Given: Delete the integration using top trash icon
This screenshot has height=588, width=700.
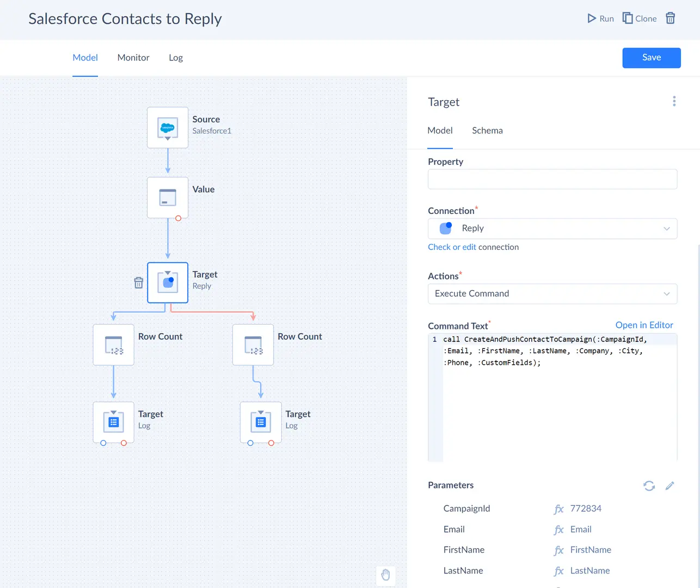Looking at the screenshot, I should (671, 19).
